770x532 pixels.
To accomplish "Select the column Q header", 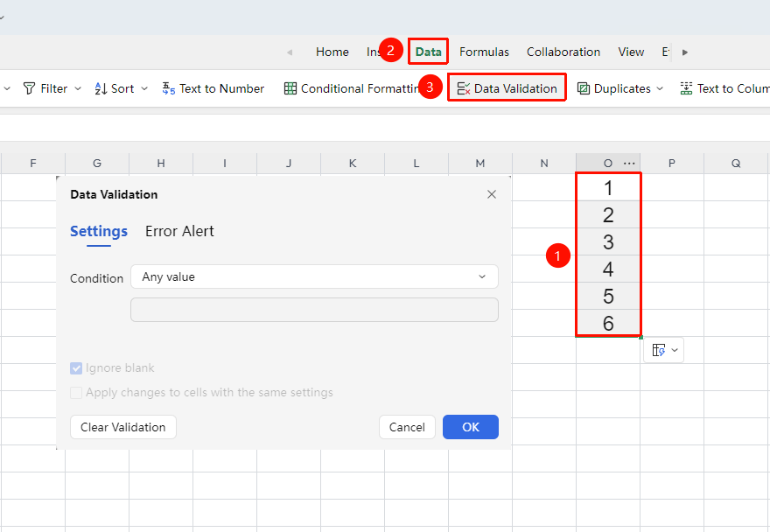I will pos(736,163).
